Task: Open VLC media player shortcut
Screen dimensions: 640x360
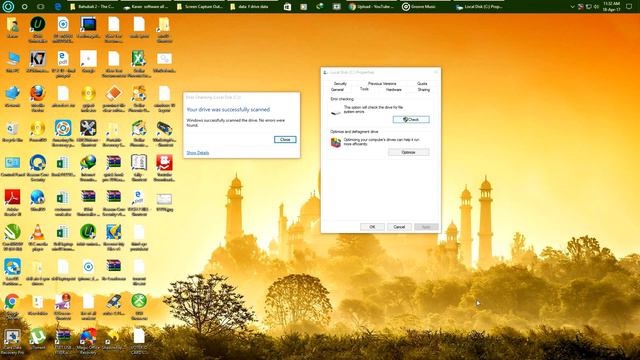Action: click(x=38, y=237)
